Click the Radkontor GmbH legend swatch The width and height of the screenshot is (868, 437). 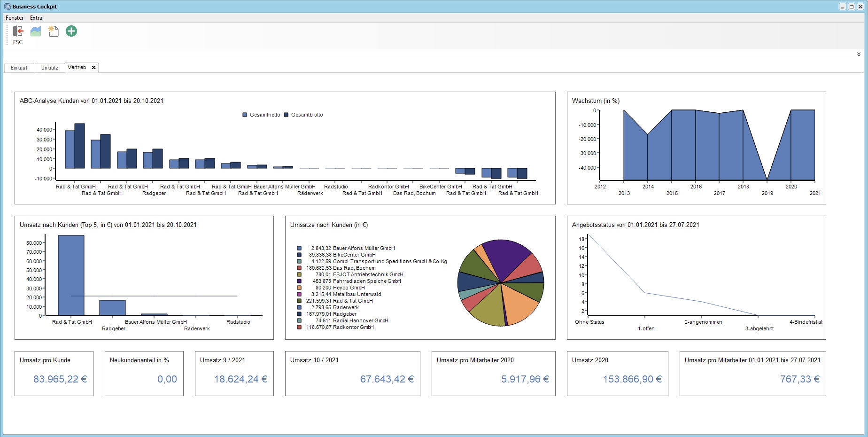coord(299,327)
